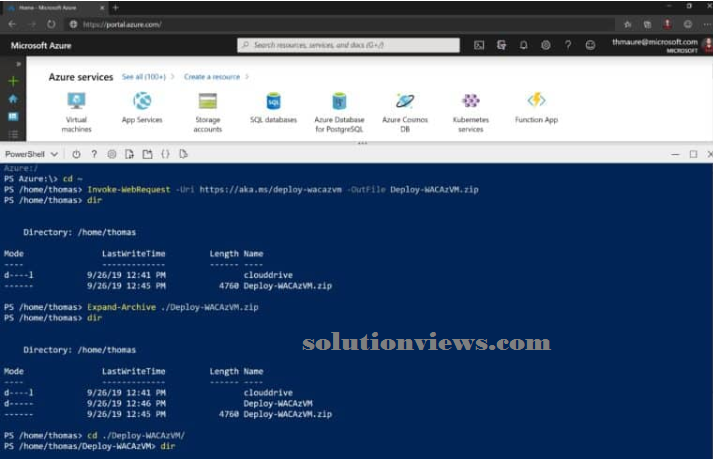Open Cloud Shell settings gear
This screenshot has height=459, width=713.
(112, 154)
